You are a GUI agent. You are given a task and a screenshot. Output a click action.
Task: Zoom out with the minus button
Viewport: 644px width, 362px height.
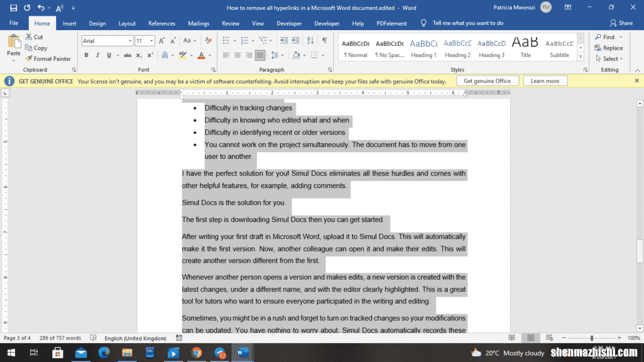[x=563, y=337]
